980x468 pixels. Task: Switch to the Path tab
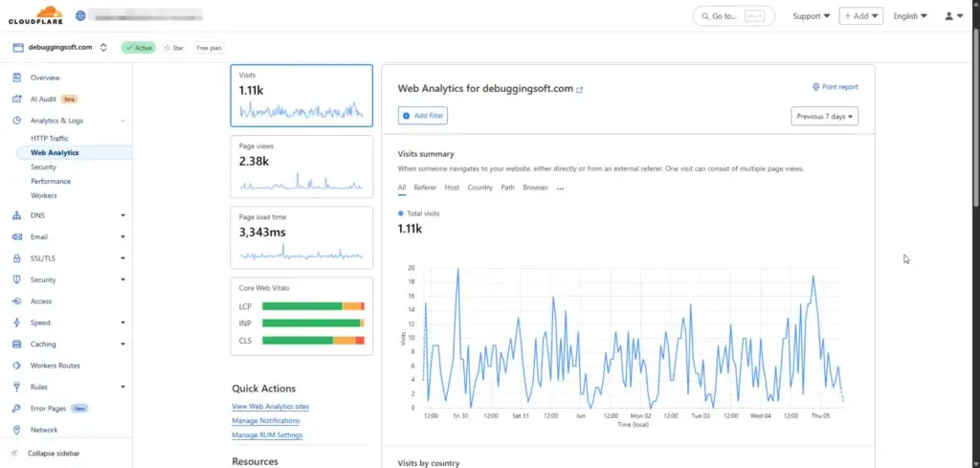coord(508,188)
